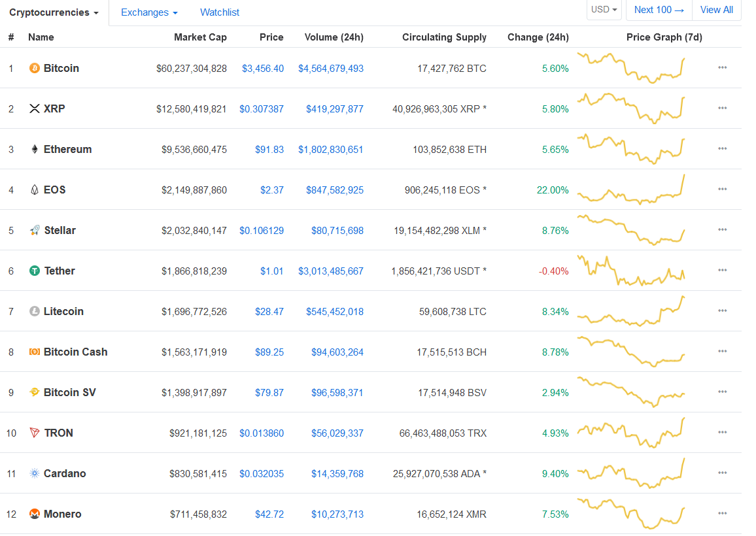Screen dimensions: 756x536
Task: Click the XRP logo icon
Action: tap(34, 109)
